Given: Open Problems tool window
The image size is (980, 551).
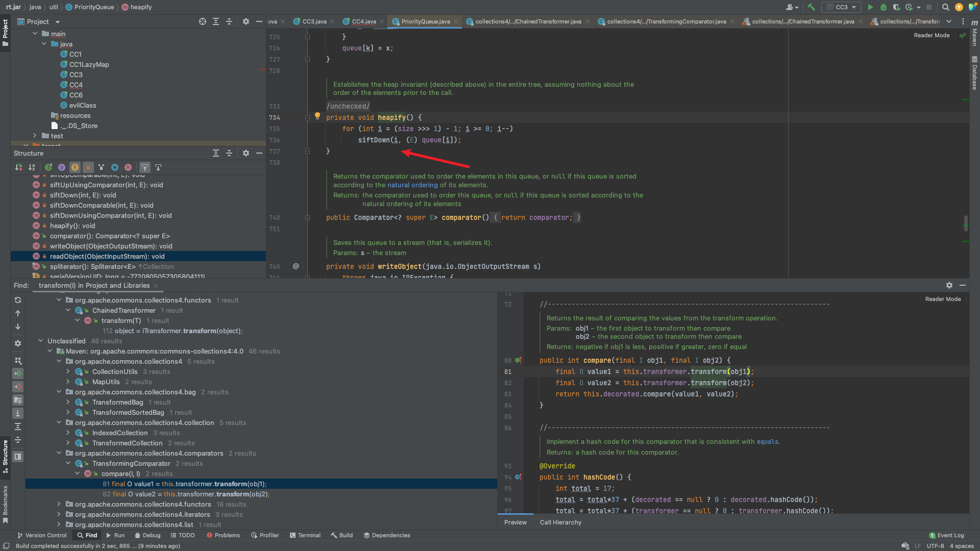Looking at the screenshot, I should pos(223,535).
